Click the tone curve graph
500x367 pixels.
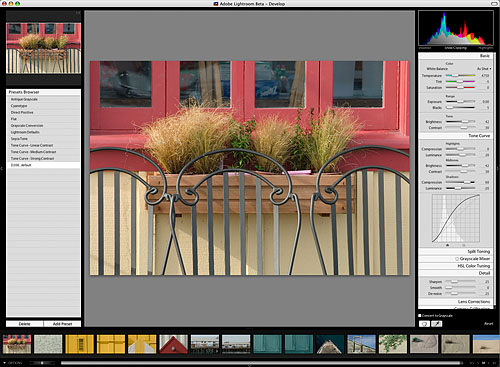coord(456,218)
